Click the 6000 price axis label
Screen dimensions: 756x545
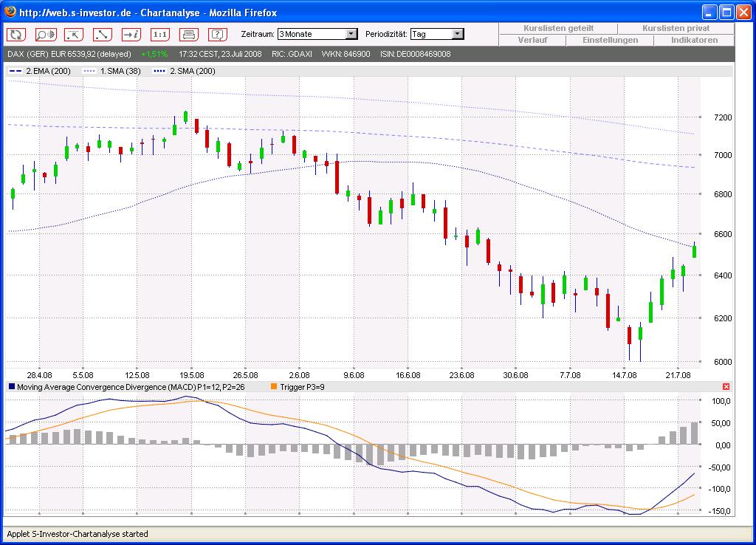coord(722,362)
